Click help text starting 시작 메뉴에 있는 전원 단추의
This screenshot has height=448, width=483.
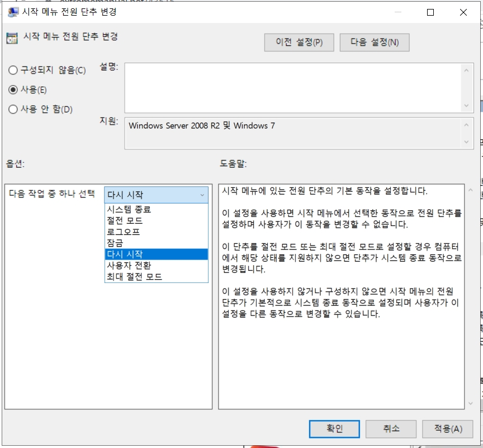(325, 191)
